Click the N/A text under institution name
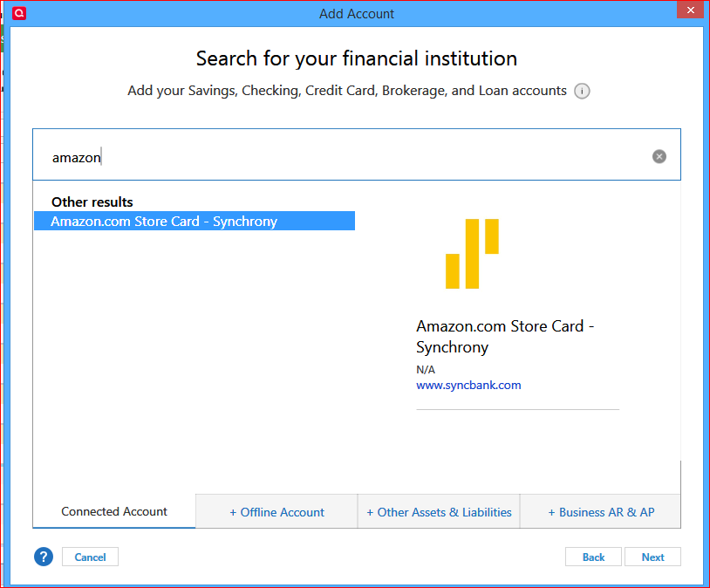This screenshot has width=710, height=588. point(425,370)
